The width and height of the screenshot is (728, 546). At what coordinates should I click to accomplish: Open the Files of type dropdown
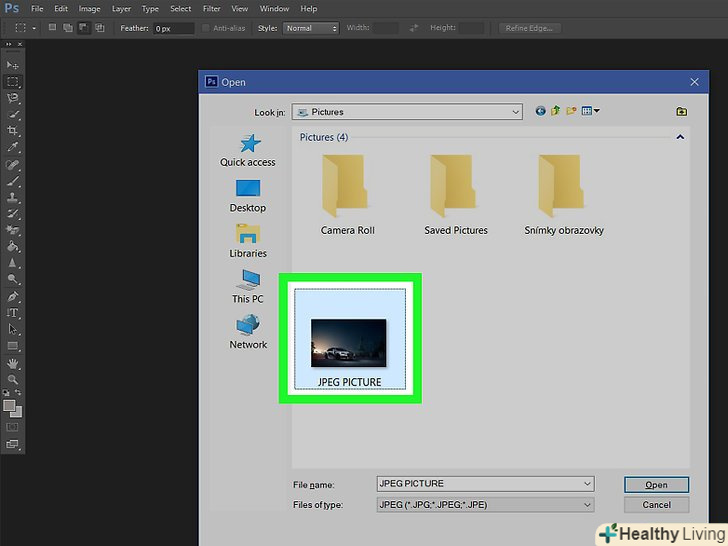587,505
